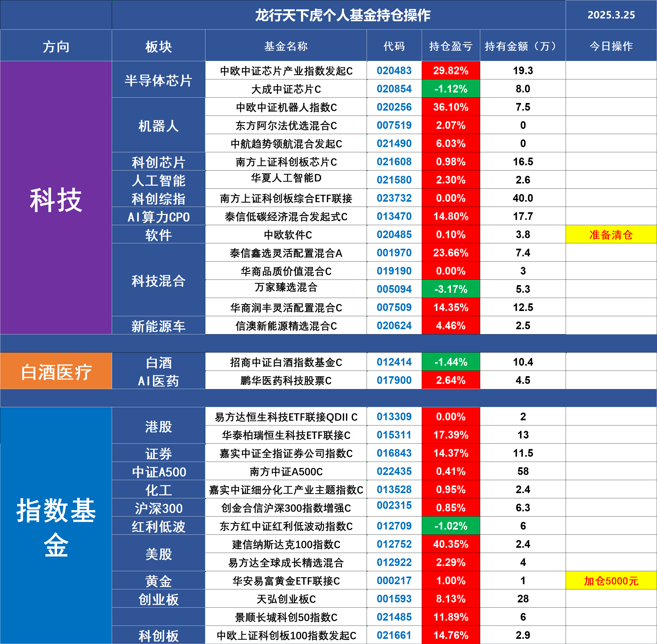Select the fund 创金合信沪深300指数增强C

pos(286,508)
